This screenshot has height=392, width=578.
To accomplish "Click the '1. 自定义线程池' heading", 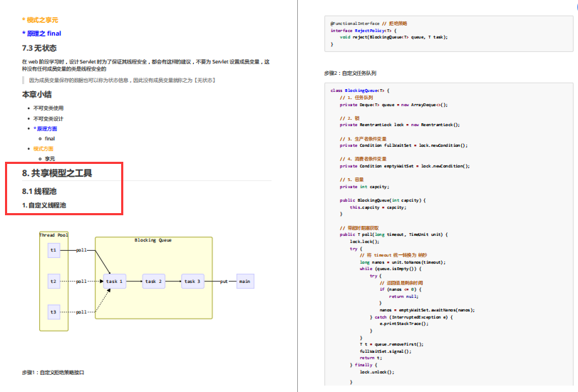I will click(x=44, y=205).
